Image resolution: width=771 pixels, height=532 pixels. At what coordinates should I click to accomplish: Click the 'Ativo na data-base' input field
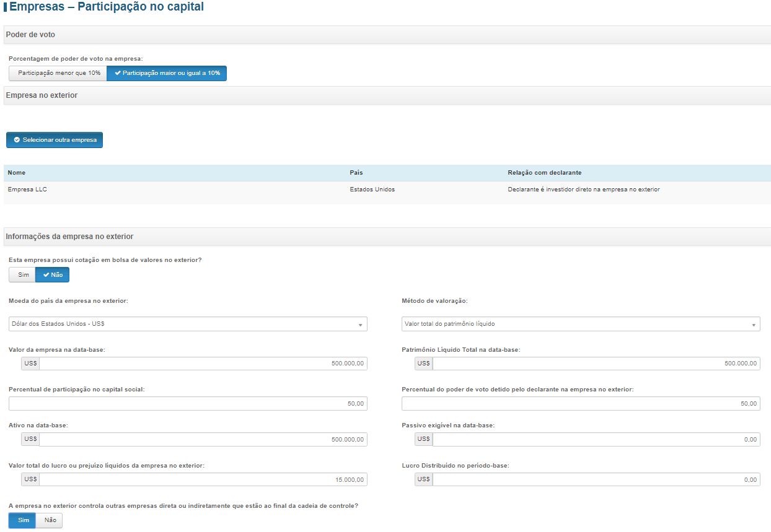[203, 440]
